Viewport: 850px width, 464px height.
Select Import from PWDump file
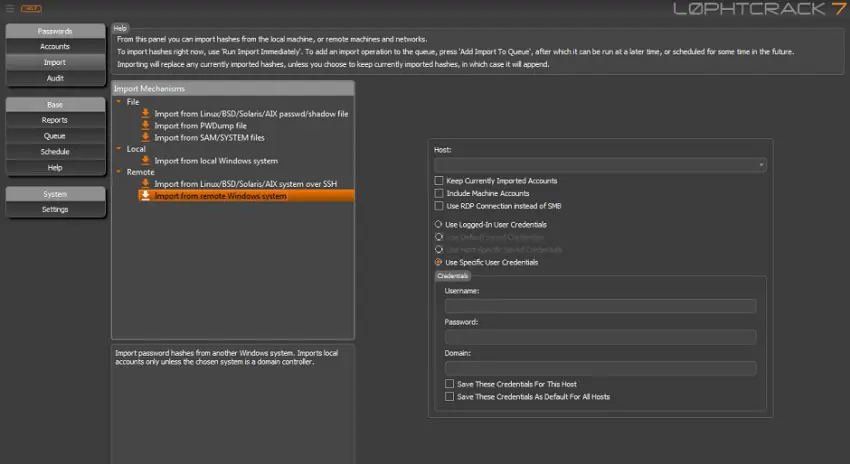click(x=201, y=126)
